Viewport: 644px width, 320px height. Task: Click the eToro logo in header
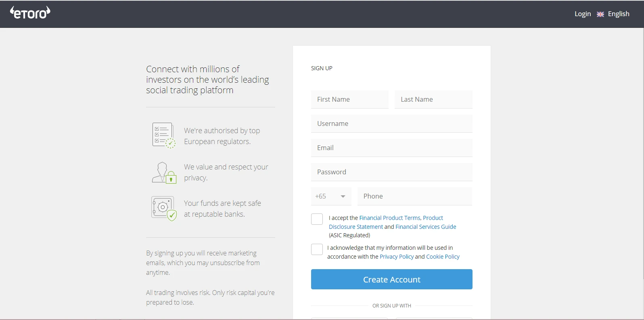pyautogui.click(x=30, y=13)
